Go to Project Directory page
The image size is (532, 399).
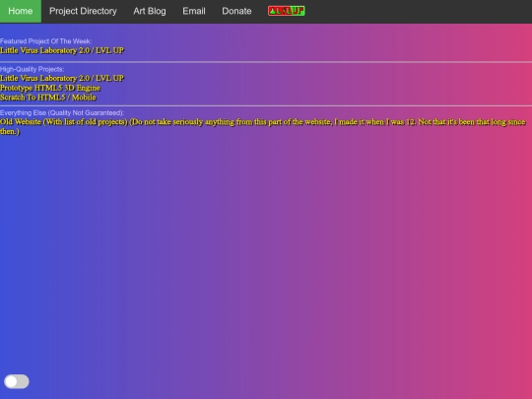pyautogui.click(x=83, y=11)
